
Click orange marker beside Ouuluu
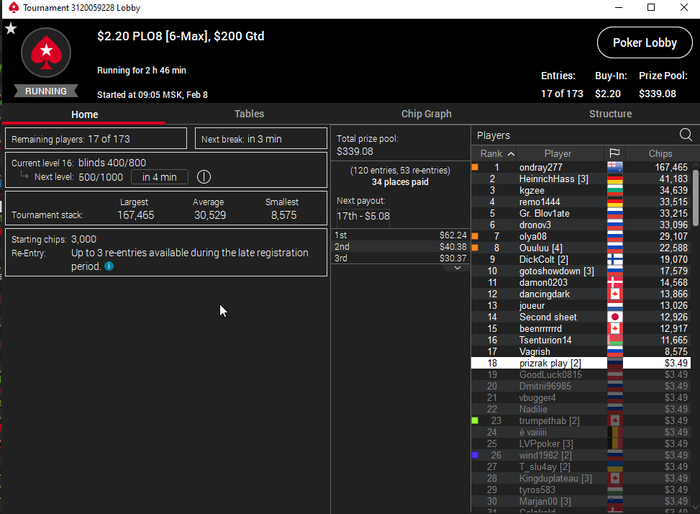(475, 248)
